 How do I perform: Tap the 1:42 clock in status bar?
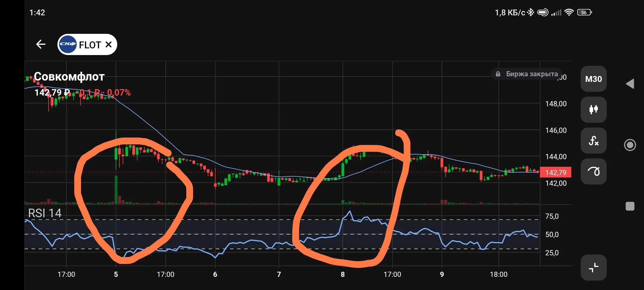(x=37, y=13)
